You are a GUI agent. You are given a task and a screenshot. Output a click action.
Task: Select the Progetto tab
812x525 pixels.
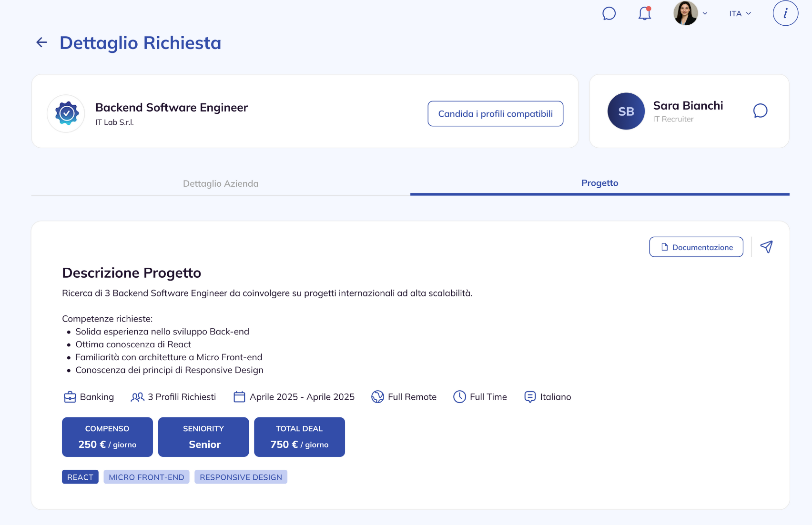[x=599, y=183]
